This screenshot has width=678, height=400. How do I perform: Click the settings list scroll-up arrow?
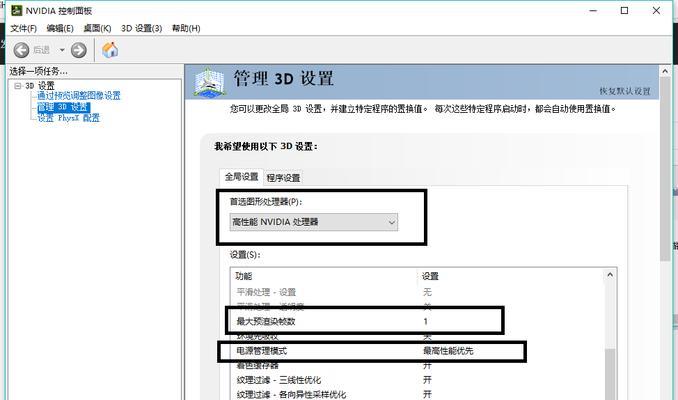pyautogui.click(x=610, y=275)
